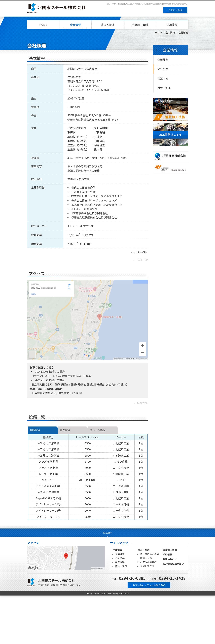
Task: Open 充実した在庫 footer link
Action: (147, 566)
